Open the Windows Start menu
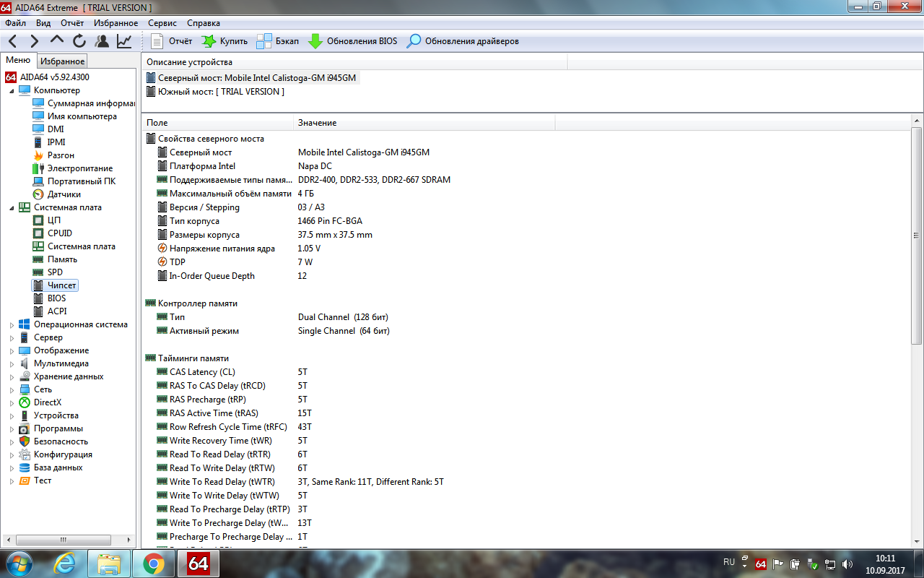 pyautogui.click(x=19, y=563)
